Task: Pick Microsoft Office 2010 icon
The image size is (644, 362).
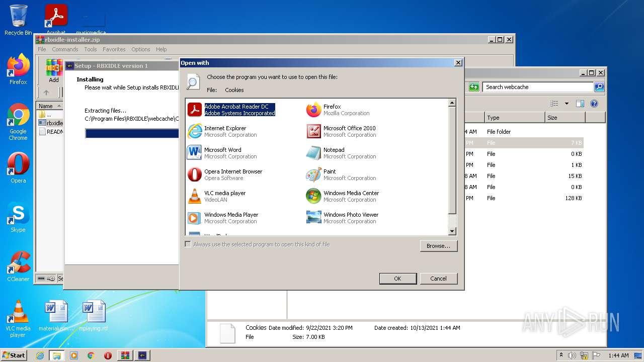Action: 313,131
